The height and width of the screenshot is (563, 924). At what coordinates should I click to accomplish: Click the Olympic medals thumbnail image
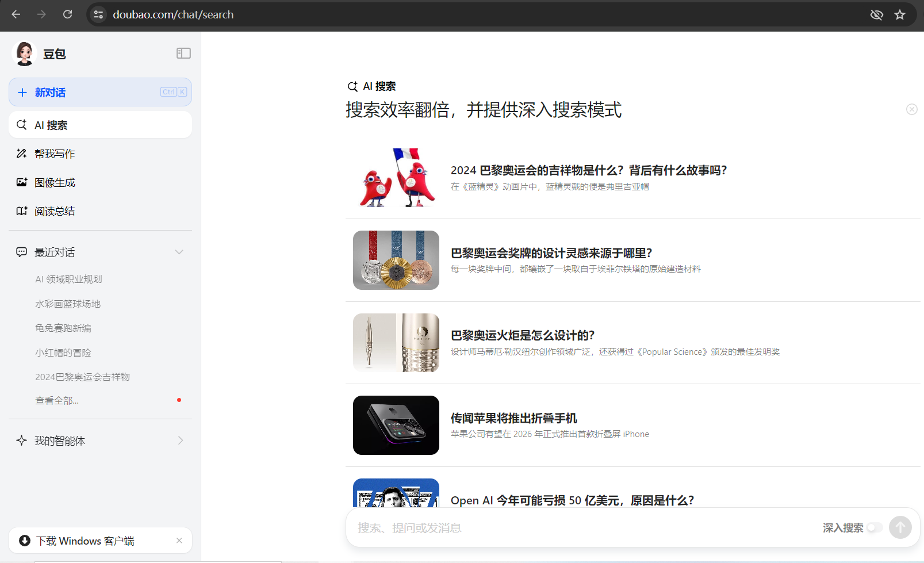396,260
